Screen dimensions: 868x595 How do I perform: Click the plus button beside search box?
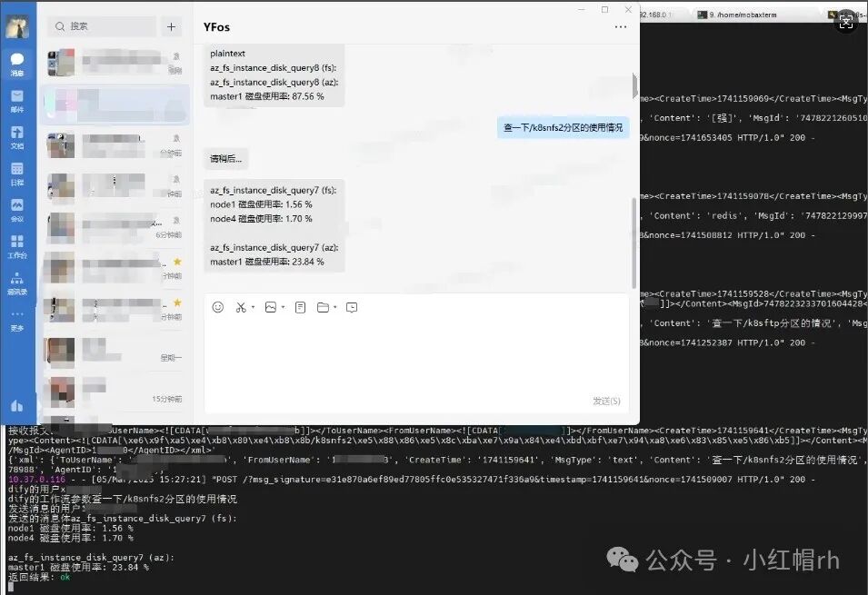(x=172, y=26)
